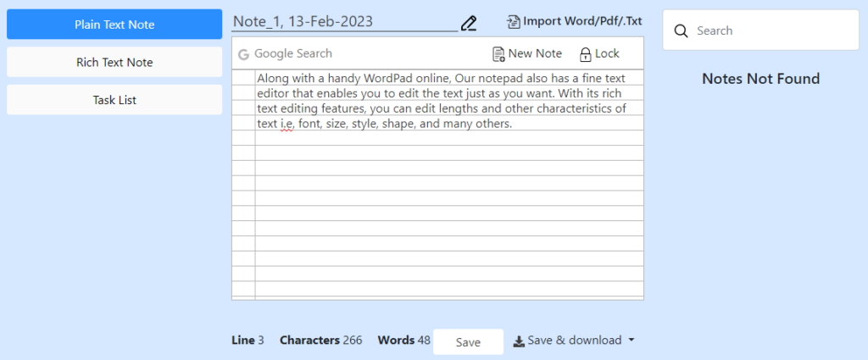
Task: Click the Save button
Action: click(x=468, y=342)
